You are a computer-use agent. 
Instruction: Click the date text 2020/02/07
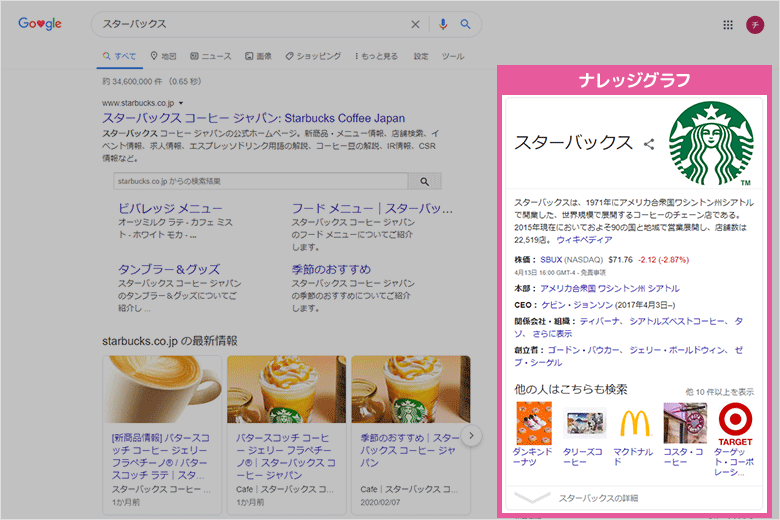pyautogui.click(x=380, y=502)
